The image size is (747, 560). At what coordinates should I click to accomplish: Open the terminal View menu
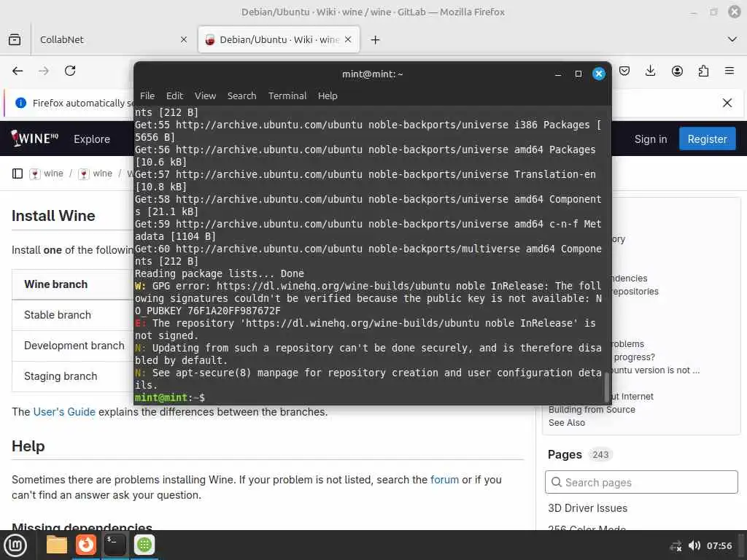click(205, 96)
